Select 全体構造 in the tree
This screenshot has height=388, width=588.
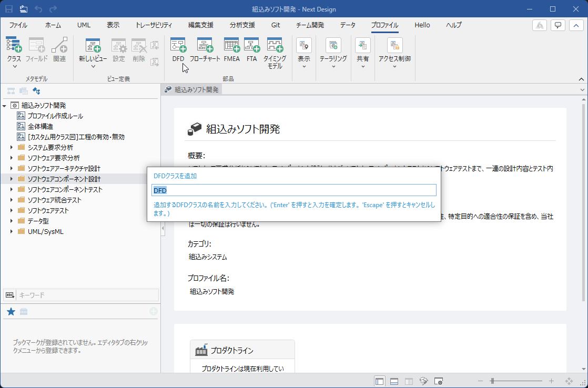point(40,127)
